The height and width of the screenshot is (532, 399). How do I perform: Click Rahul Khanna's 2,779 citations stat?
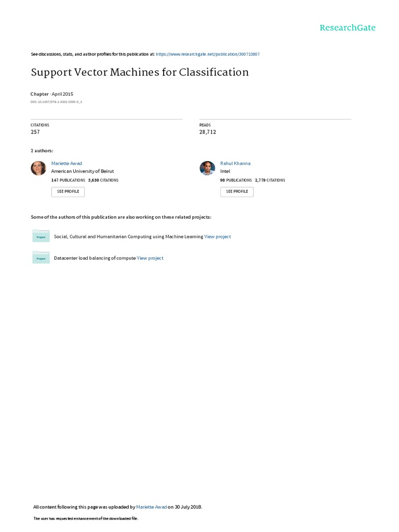click(x=270, y=180)
